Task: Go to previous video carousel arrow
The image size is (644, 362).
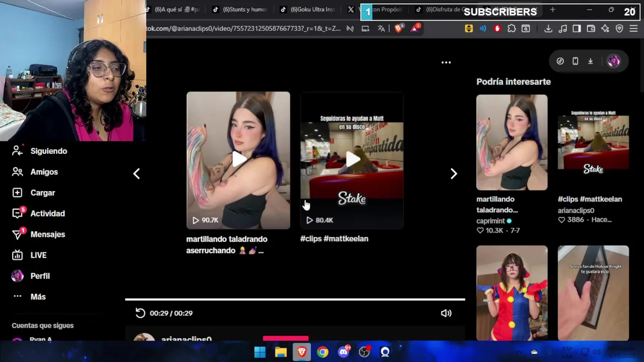Action: point(136,173)
